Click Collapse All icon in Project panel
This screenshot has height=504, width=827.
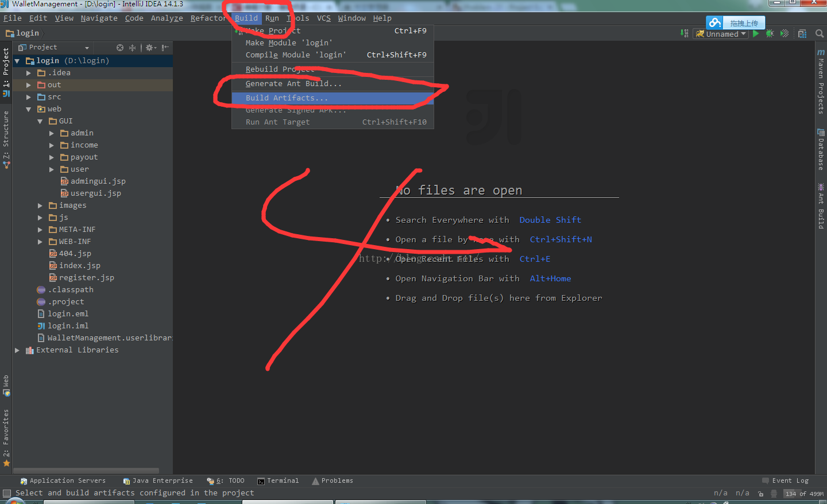coord(132,48)
